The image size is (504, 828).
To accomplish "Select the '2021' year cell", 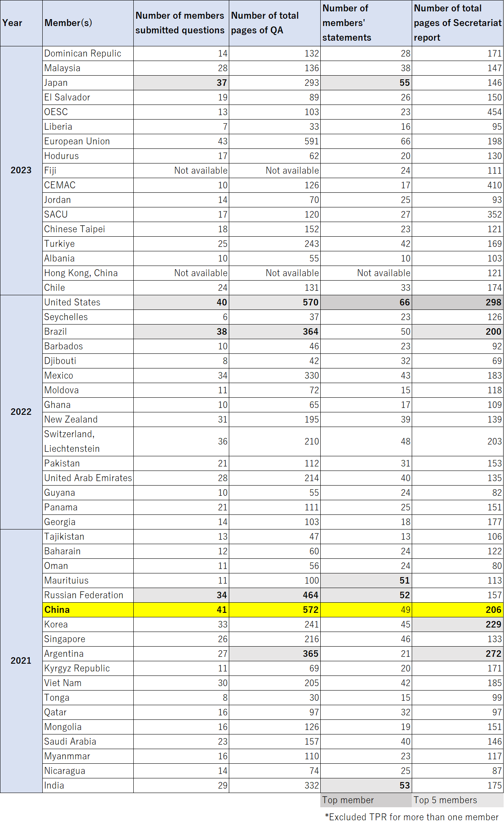I will 21,661.
